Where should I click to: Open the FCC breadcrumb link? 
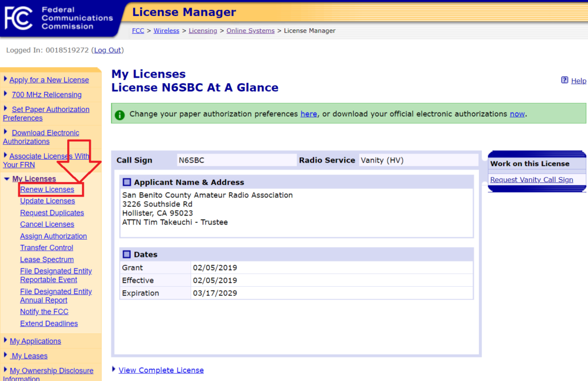pos(138,31)
